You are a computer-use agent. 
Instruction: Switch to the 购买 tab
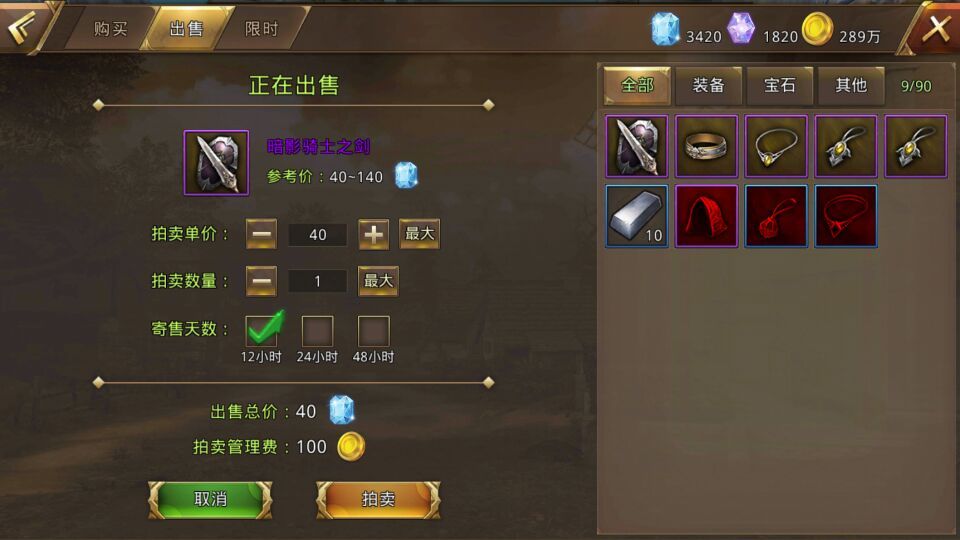coord(110,29)
